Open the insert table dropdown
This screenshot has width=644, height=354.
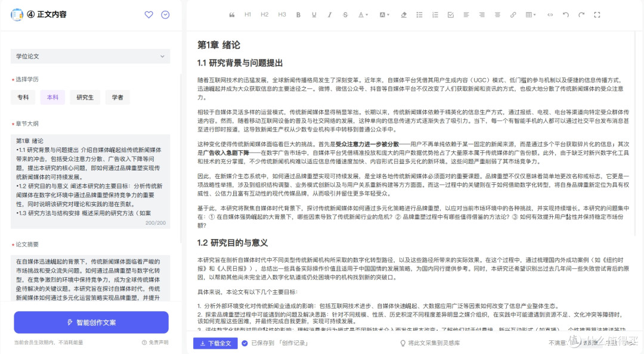pyautogui.click(x=531, y=15)
